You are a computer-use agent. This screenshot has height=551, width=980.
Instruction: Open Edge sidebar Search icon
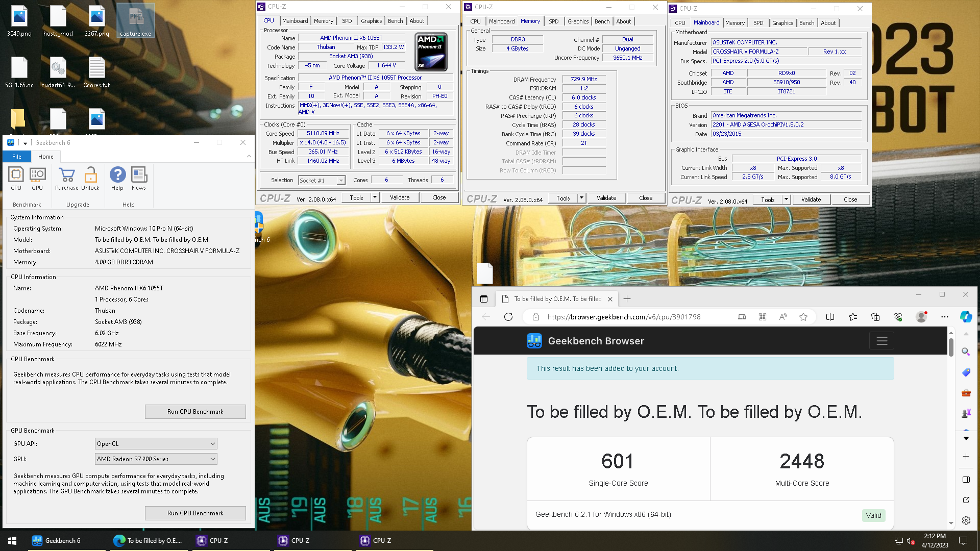pos(966,352)
